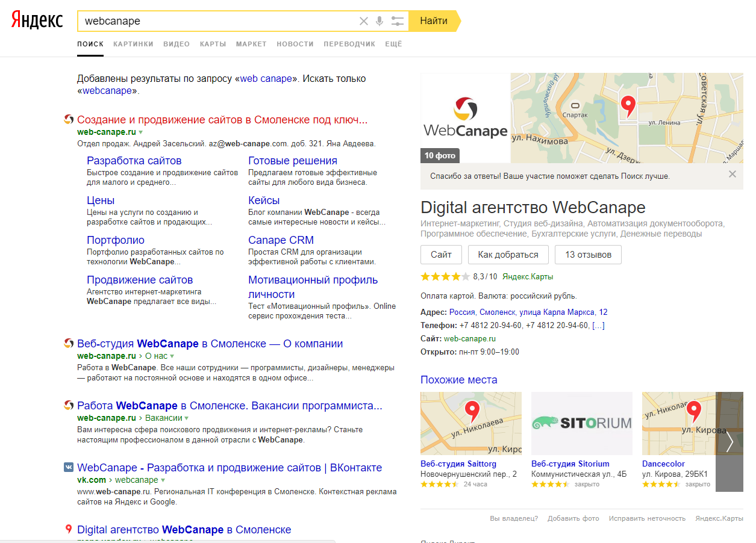Click the 'Похожие места' heading link
This screenshot has height=543, width=756.
point(459,380)
